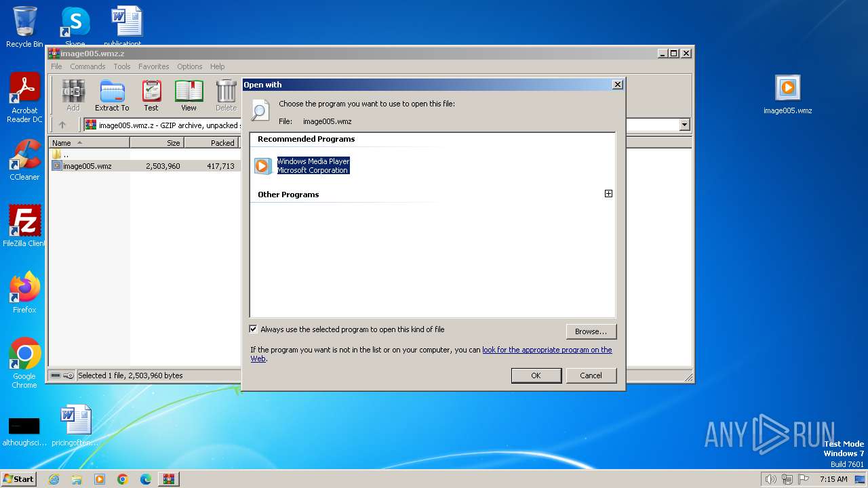Click Cancel in the Open with dialog
This screenshot has height=488, width=868.
click(591, 375)
